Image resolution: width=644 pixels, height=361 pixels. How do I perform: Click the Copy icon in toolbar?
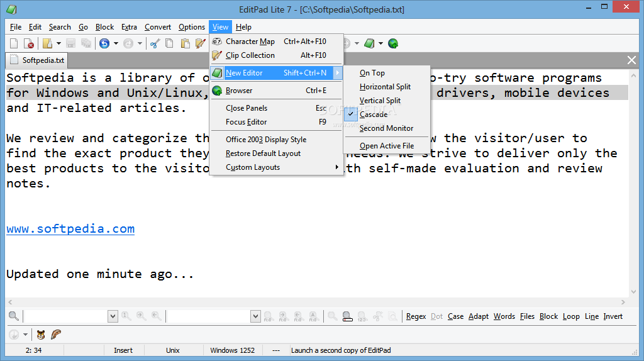point(169,43)
